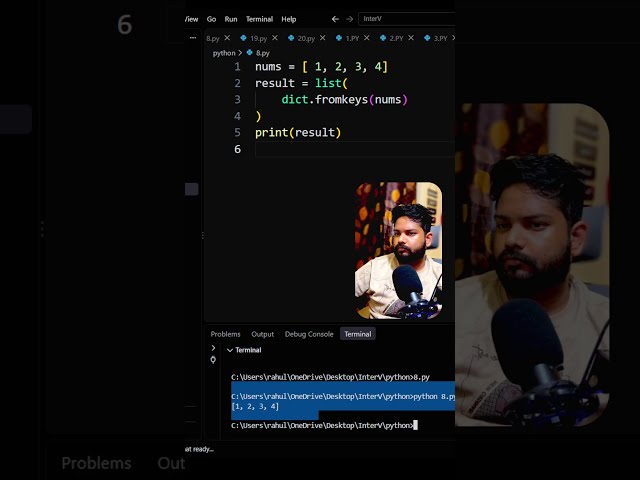Click the python icon on 20.py tab
Screen dimensions: 640x480
point(291,38)
